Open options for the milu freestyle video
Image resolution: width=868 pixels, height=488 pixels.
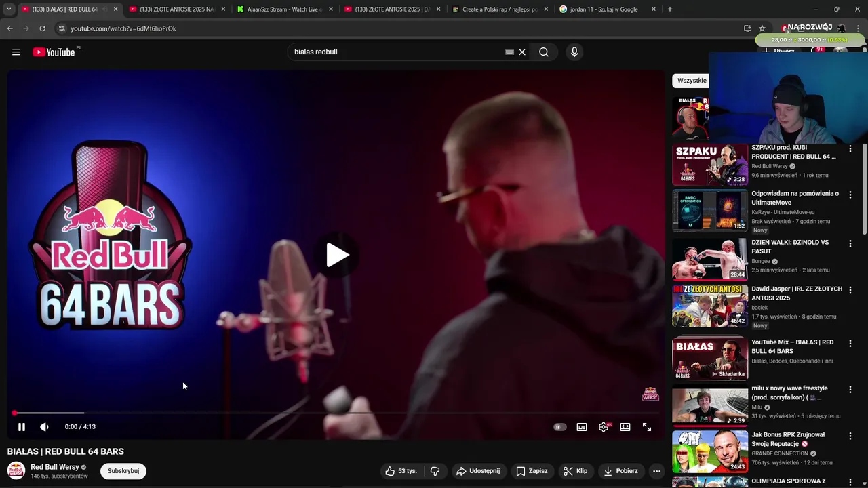[x=850, y=390]
